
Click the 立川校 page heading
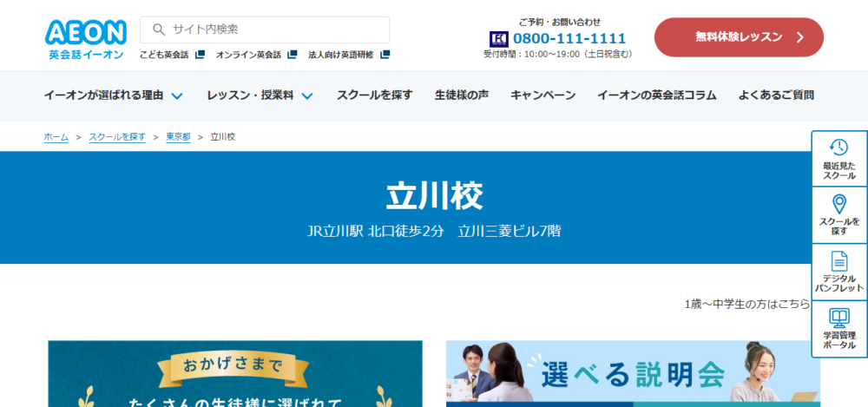(435, 195)
